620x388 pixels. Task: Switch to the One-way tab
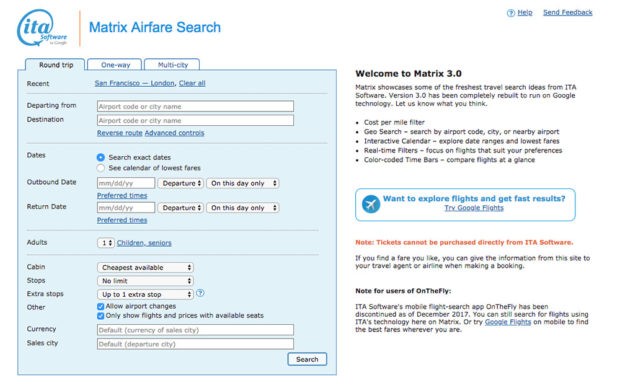[115, 65]
